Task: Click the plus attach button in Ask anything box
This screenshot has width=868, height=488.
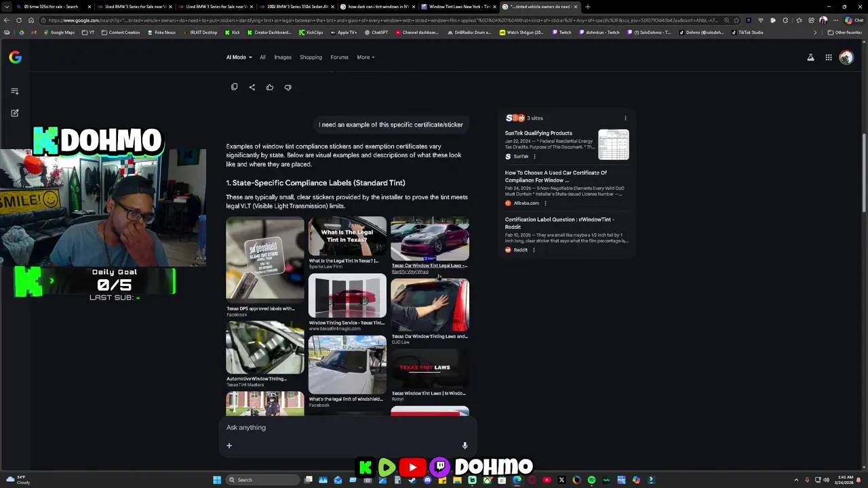Action: point(229,445)
